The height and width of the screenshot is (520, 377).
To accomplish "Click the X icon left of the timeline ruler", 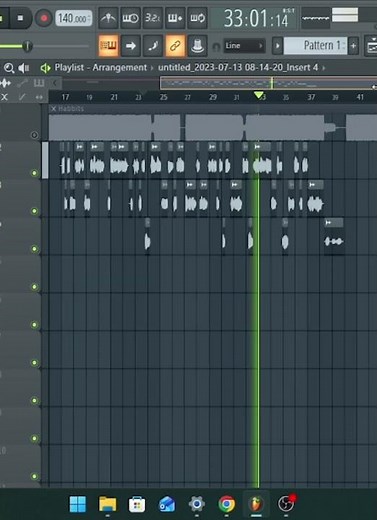I will pos(4,97).
